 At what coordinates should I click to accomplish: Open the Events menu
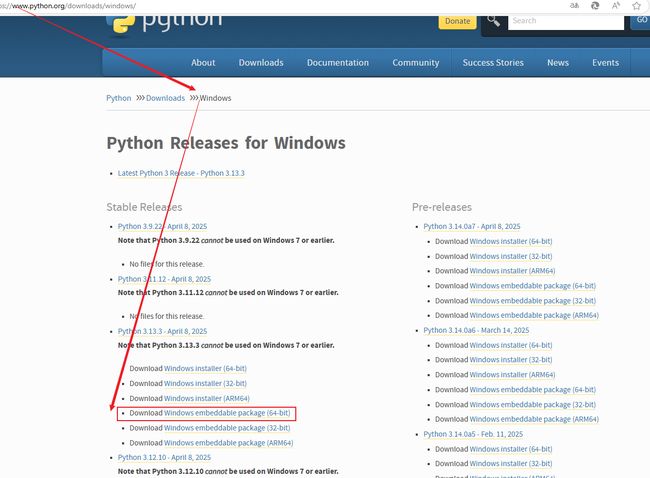606,63
